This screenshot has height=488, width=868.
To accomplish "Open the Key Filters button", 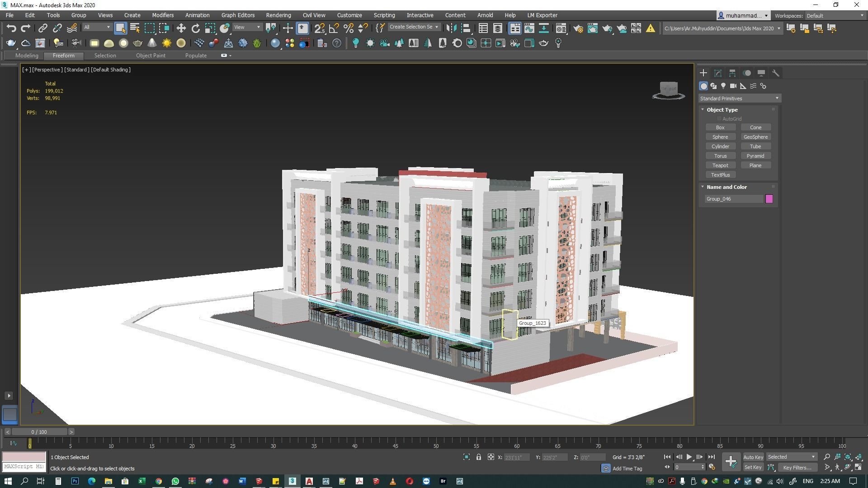I will 797,468.
